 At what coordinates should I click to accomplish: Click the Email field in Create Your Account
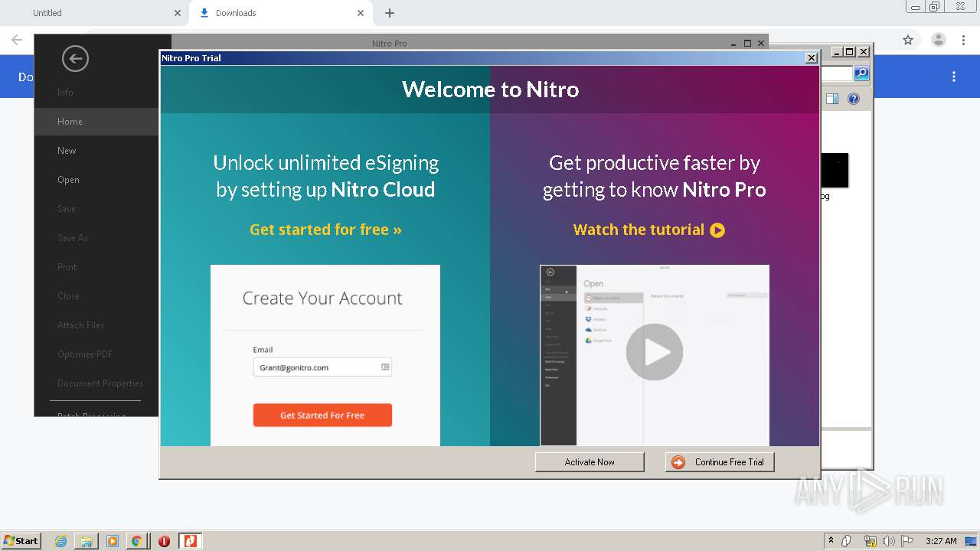pyautogui.click(x=322, y=367)
